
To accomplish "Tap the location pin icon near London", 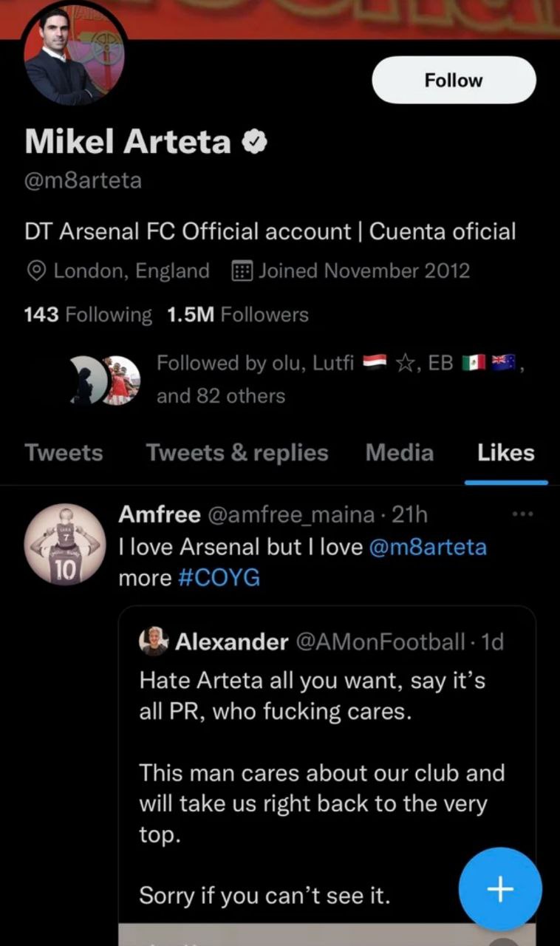I will (36, 271).
